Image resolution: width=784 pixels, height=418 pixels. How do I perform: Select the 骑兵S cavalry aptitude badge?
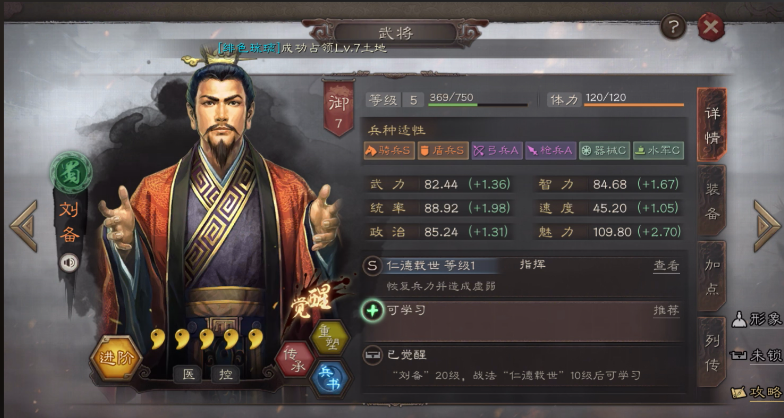coord(390,150)
